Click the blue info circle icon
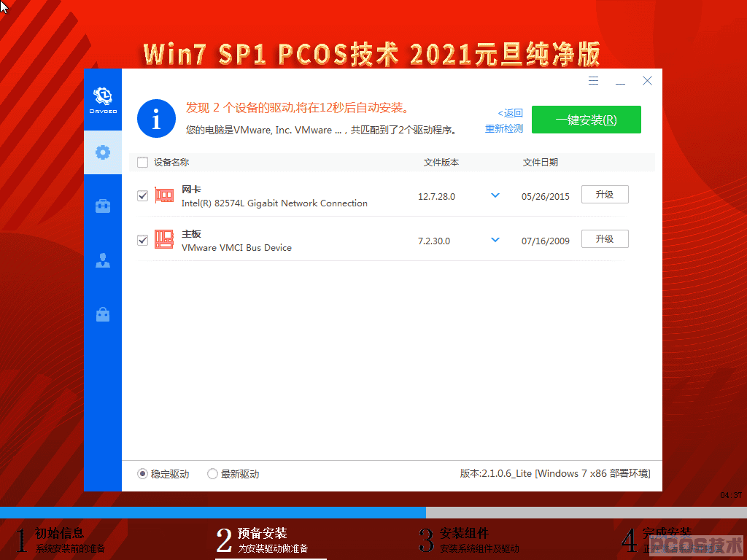 156,119
